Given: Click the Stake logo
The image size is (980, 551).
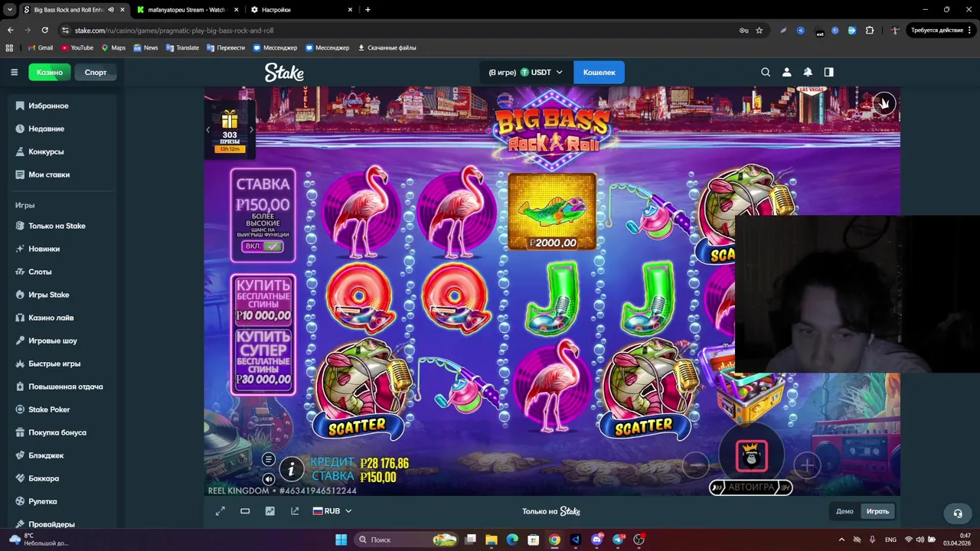Looking at the screenshot, I should coord(284,72).
